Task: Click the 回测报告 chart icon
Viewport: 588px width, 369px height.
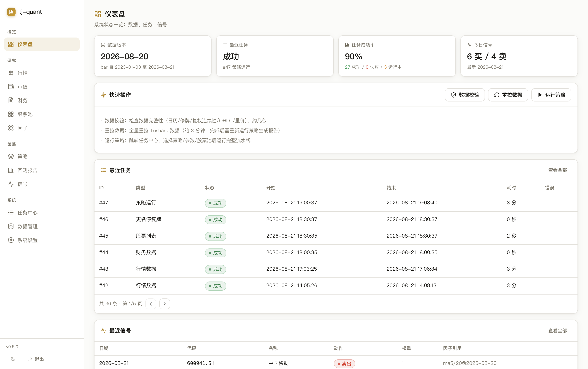Action: coord(11,170)
